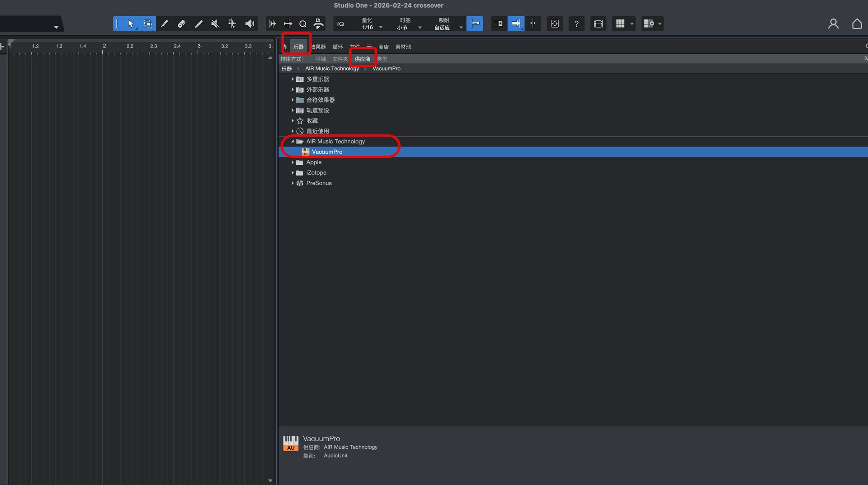
Task: Toggle cursor follows edit position button
Action: pos(533,24)
